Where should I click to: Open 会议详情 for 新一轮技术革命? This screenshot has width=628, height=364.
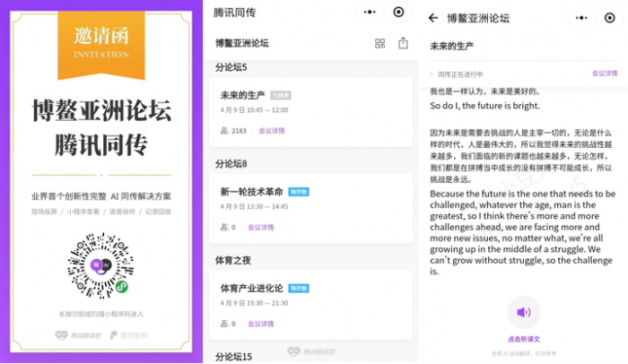[261, 228]
